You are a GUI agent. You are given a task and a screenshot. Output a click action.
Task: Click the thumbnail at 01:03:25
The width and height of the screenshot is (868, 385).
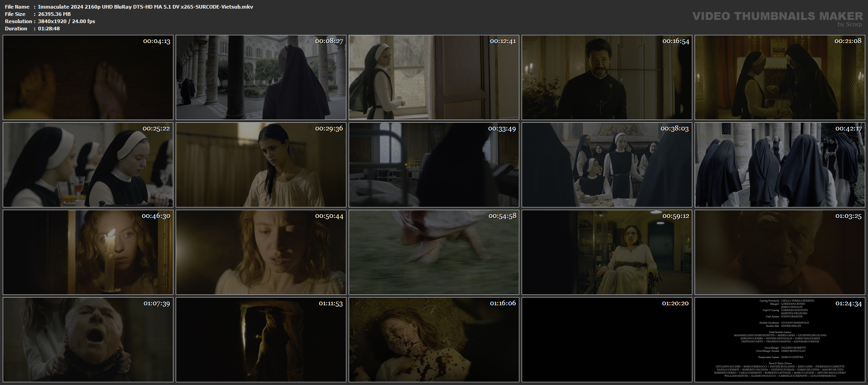point(780,252)
